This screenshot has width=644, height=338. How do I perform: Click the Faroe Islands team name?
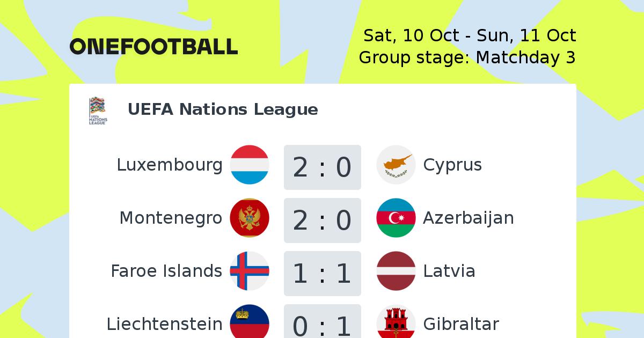(x=166, y=271)
